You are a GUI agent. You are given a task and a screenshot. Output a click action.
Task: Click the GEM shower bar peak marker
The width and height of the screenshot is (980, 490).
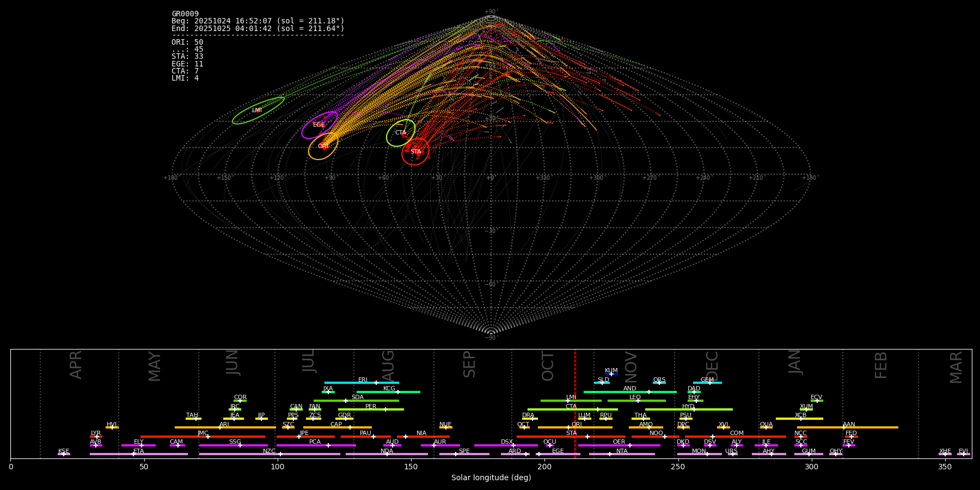709,383
